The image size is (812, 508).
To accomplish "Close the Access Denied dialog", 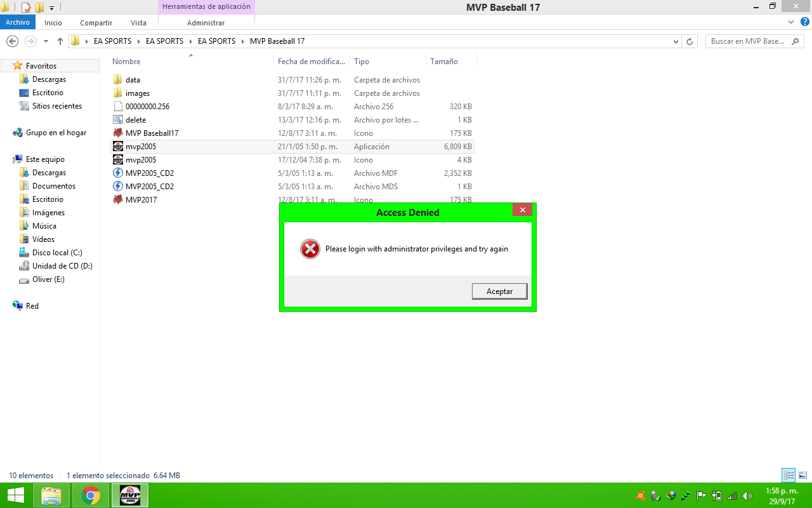I will 522,210.
